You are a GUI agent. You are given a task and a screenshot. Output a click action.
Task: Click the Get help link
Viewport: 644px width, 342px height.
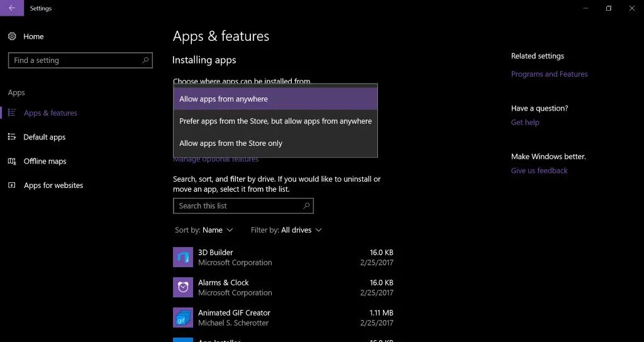point(525,123)
